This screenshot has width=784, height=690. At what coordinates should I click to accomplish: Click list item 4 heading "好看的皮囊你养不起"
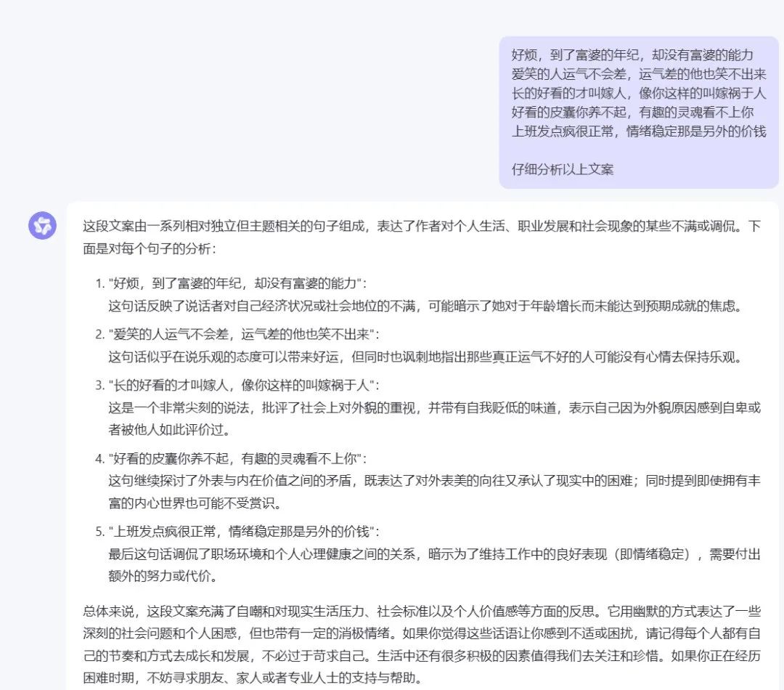point(238,458)
